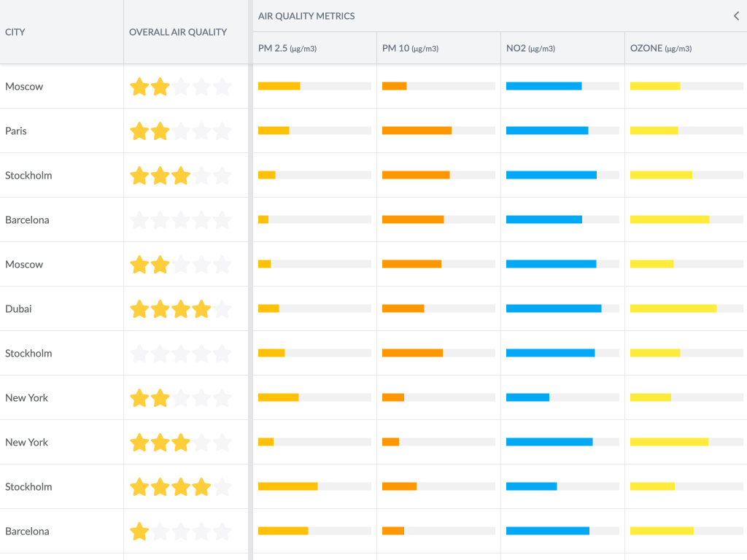Click third empty star in unrated Barcelona row
Screen dimensions: 747x560
[x=181, y=219]
